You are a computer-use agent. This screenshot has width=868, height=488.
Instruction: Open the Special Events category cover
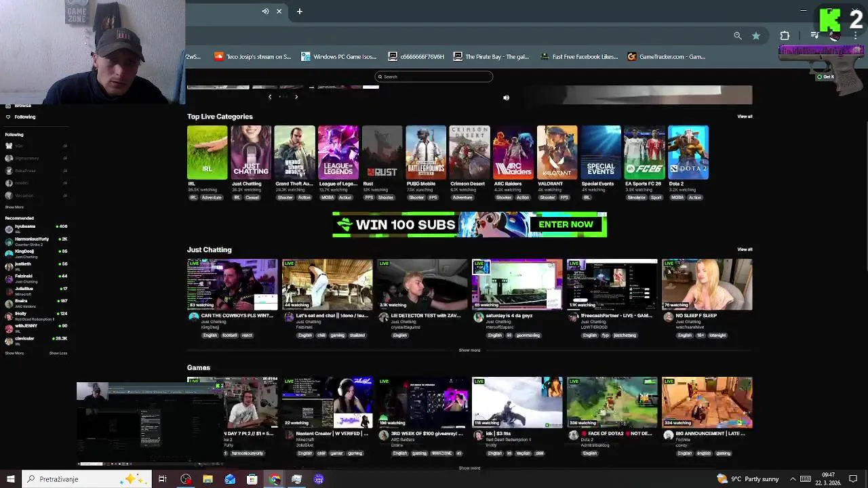601,152
